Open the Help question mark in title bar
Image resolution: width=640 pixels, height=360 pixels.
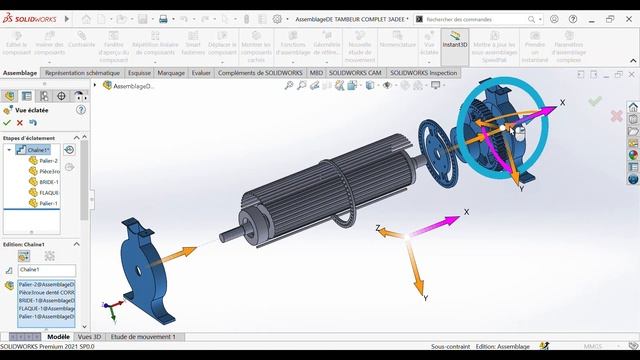pos(573,19)
